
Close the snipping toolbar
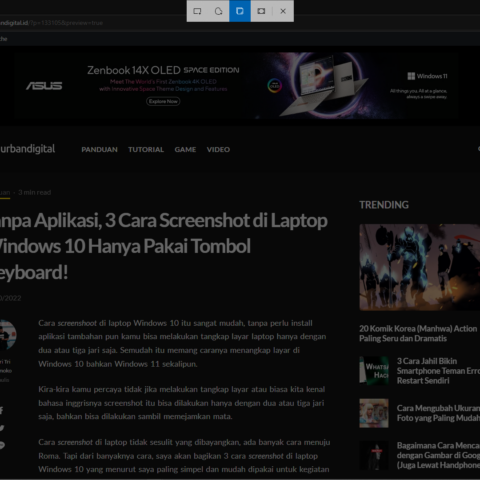[283, 11]
